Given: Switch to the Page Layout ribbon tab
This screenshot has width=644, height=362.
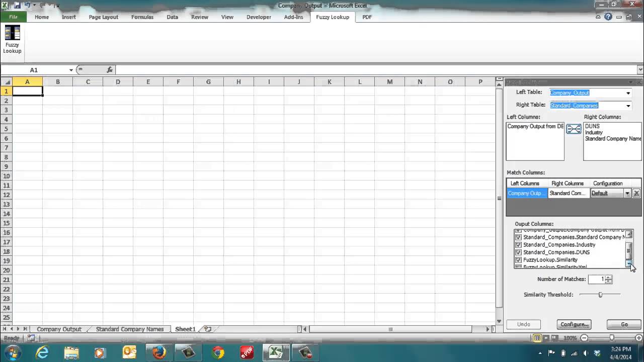Looking at the screenshot, I should [x=103, y=17].
